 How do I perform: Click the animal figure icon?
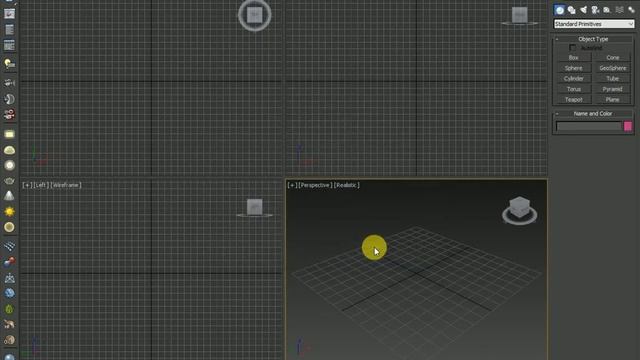(9, 324)
